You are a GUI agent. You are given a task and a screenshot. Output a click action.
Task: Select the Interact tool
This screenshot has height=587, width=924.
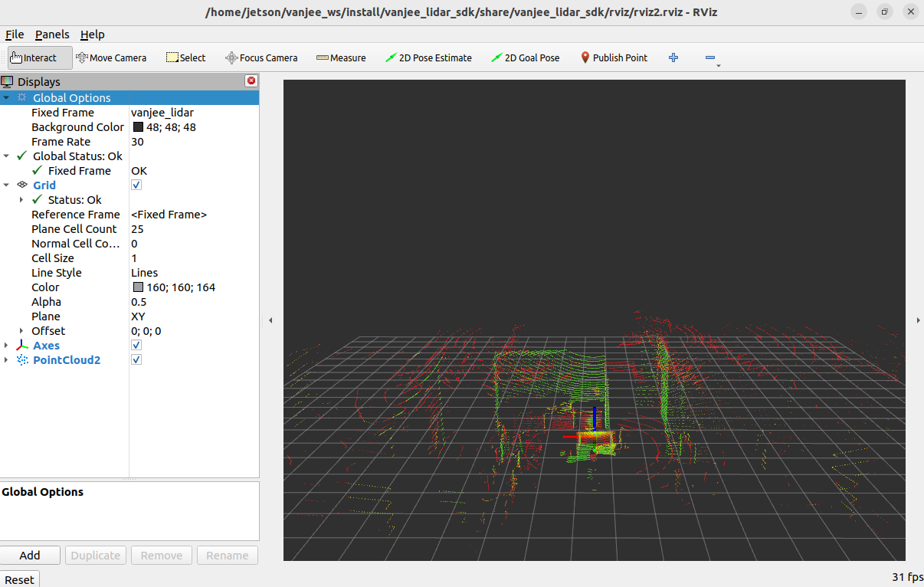click(40, 57)
